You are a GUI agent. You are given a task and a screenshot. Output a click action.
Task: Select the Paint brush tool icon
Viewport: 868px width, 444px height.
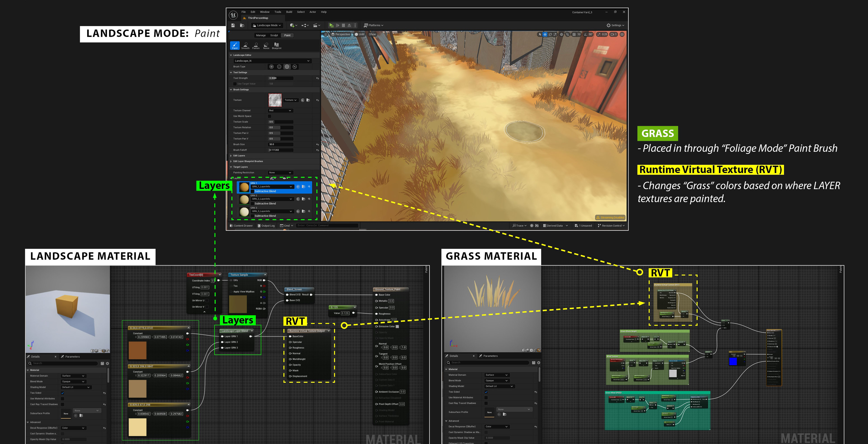click(235, 45)
